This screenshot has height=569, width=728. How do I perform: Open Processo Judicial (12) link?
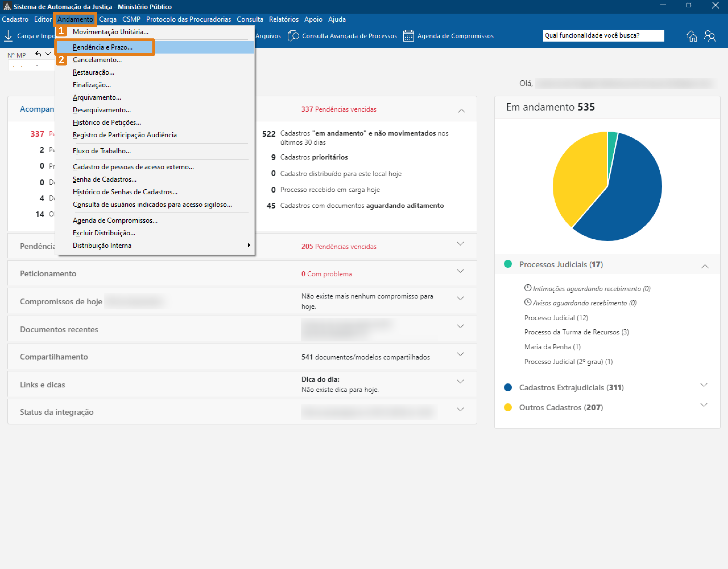556,318
